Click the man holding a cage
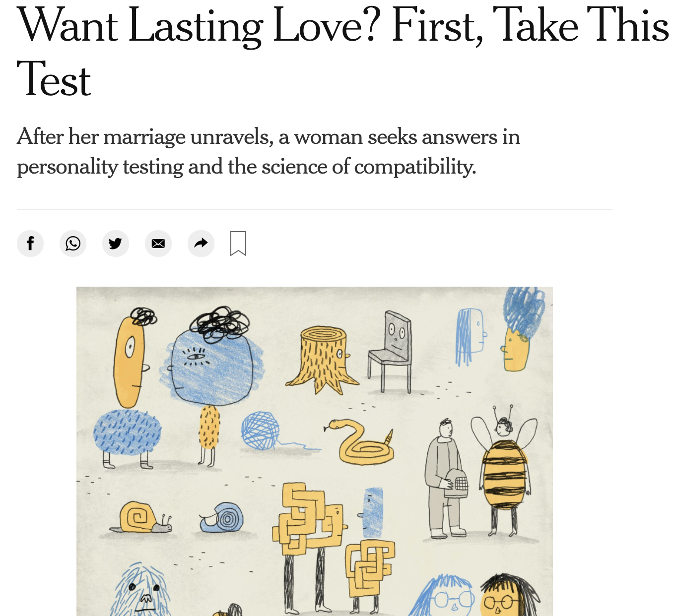 click(446, 478)
